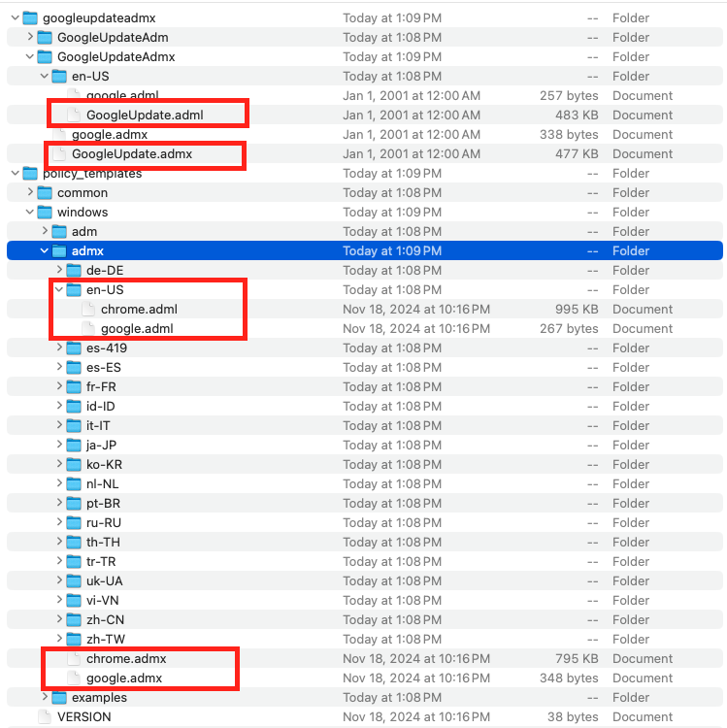Expand the adm folder chevron

(45, 231)
